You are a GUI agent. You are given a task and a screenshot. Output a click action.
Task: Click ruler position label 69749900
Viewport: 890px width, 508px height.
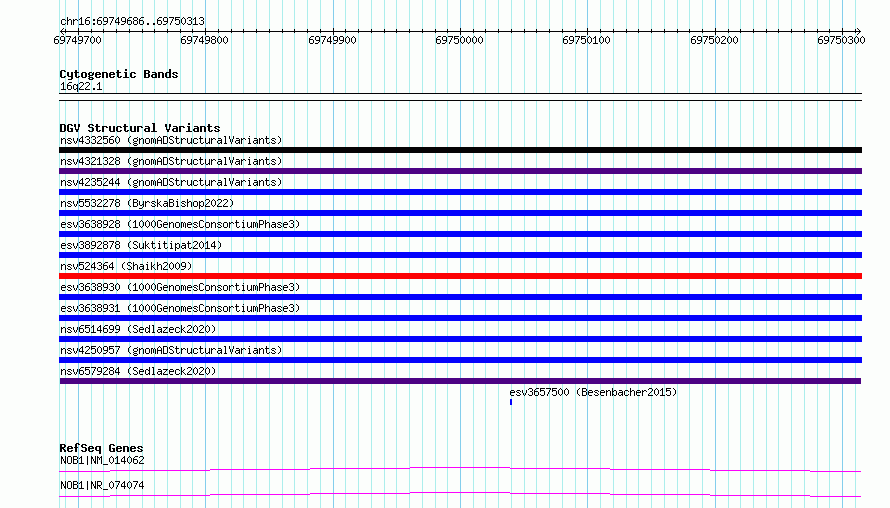pyautogui.click(x=332, y=40)
